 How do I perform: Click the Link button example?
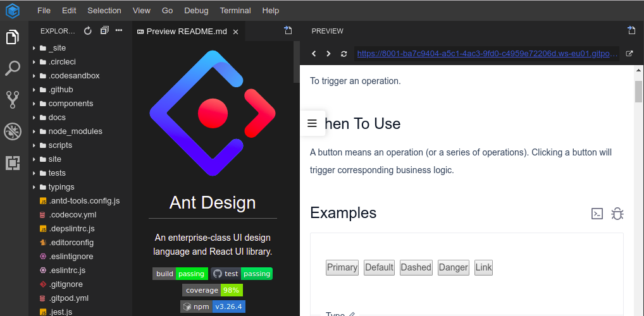pyautogui.click(x=483, y=267)
